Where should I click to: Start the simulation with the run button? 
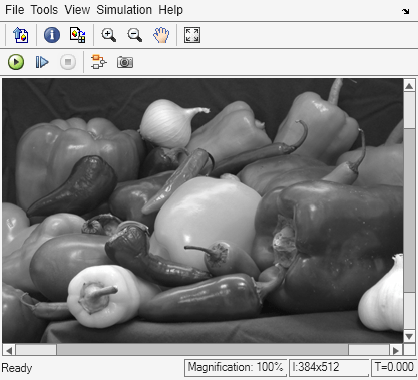click(16, 62)
